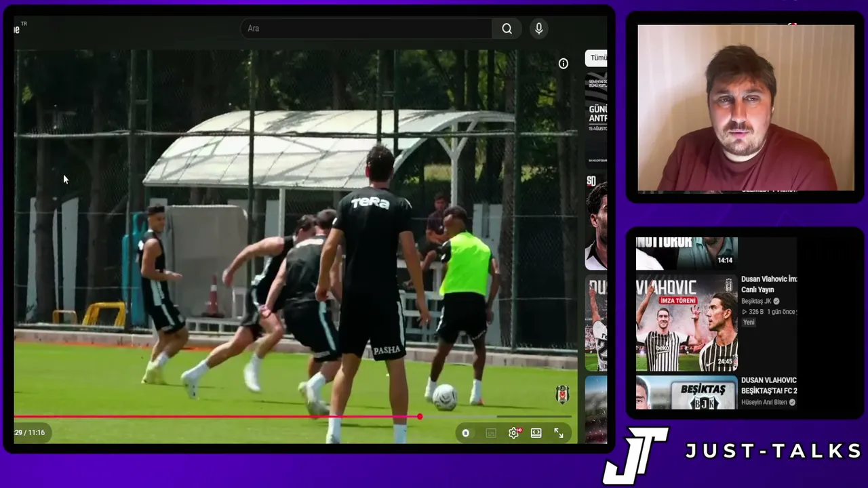868x488 pixels.
Task: Click the Beşiktaş channel logo on the video
Action: 562,394
